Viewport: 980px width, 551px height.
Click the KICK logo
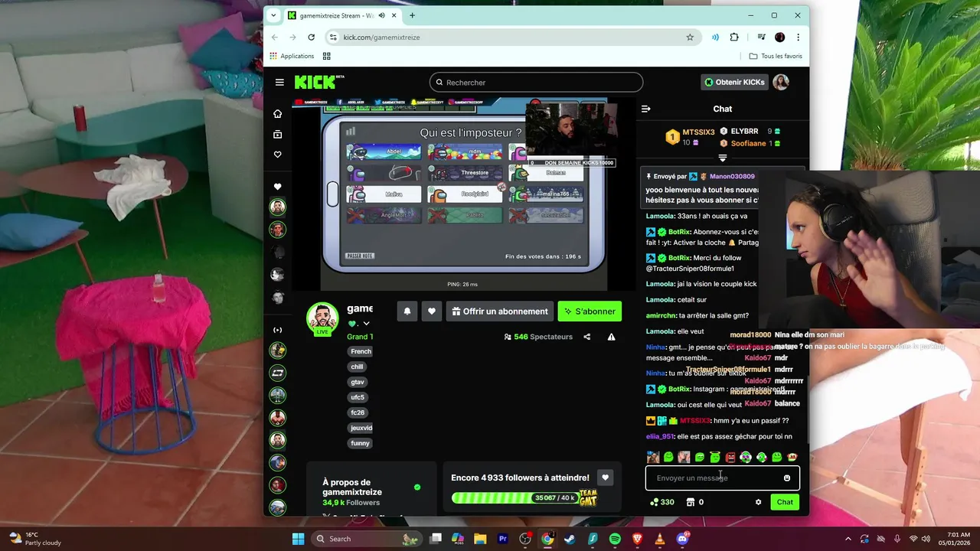tap(319, 82)
